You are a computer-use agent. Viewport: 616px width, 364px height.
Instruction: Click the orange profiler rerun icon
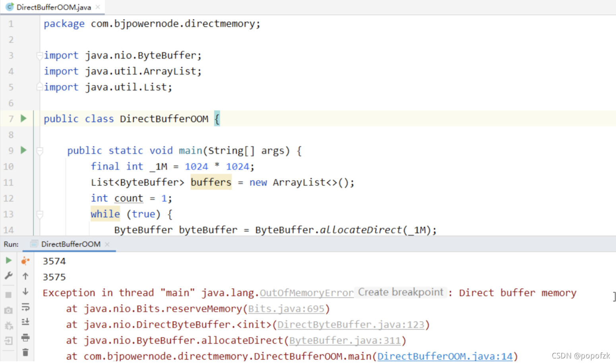(x=25, y=261)
